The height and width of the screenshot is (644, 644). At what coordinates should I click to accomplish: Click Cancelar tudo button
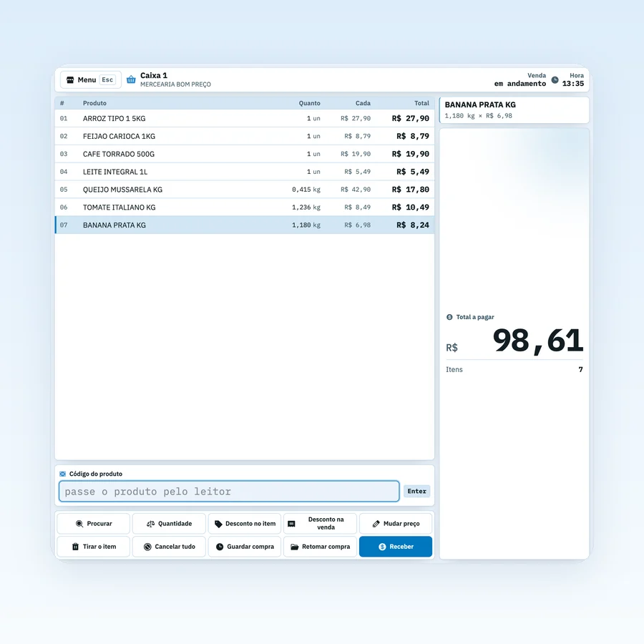[x=169, y=547]
